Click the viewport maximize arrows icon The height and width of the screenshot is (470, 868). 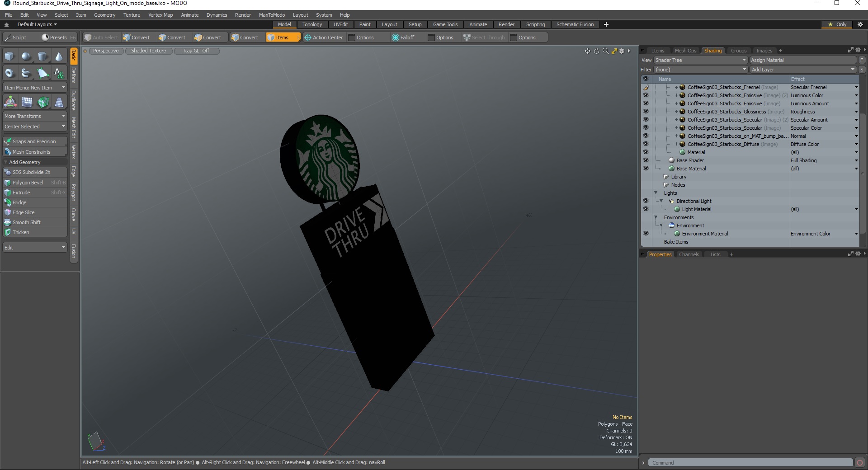(614, 51)
